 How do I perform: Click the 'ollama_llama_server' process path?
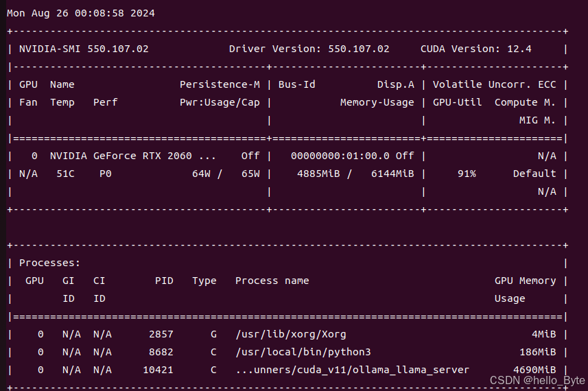coord(353,370)
